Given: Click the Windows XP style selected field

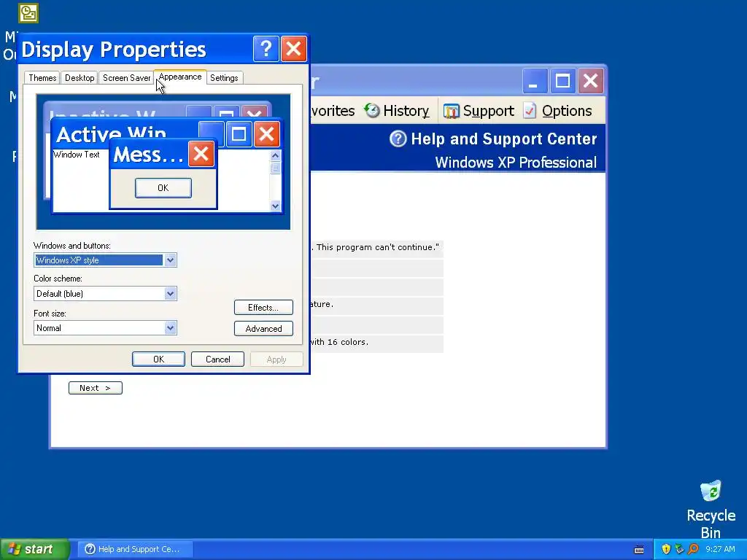Looking at the screenshot, I should 98,260.
